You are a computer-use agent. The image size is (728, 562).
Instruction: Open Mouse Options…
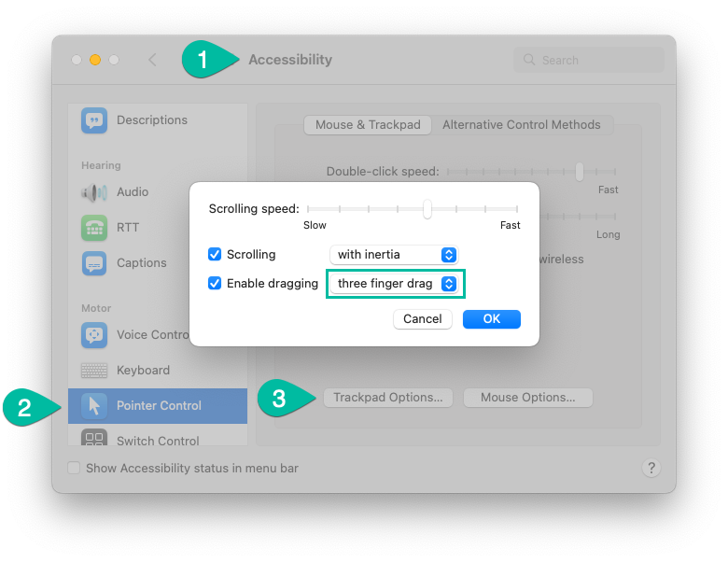click(528, 398)
